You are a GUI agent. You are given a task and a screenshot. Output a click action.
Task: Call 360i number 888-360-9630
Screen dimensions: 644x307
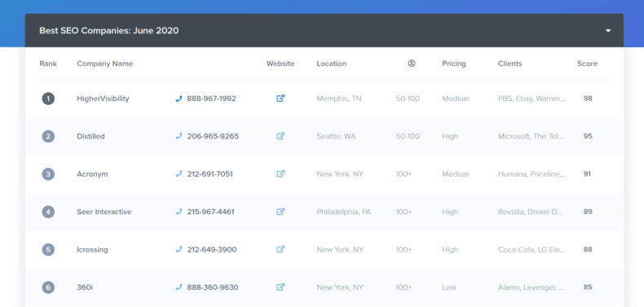(213, 287)
